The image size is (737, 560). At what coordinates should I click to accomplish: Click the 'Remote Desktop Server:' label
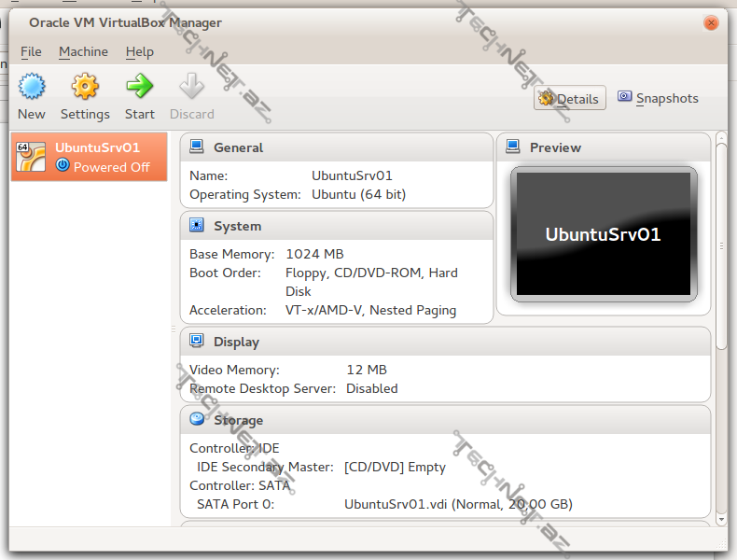pos(263,389)
